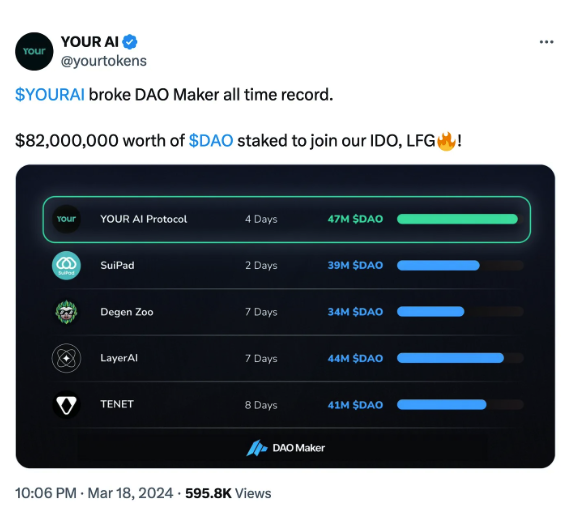The image size is (575, 515).
Task: Select the highlighted YOUR AI Protocol row
Action: (x=287, y=219)
